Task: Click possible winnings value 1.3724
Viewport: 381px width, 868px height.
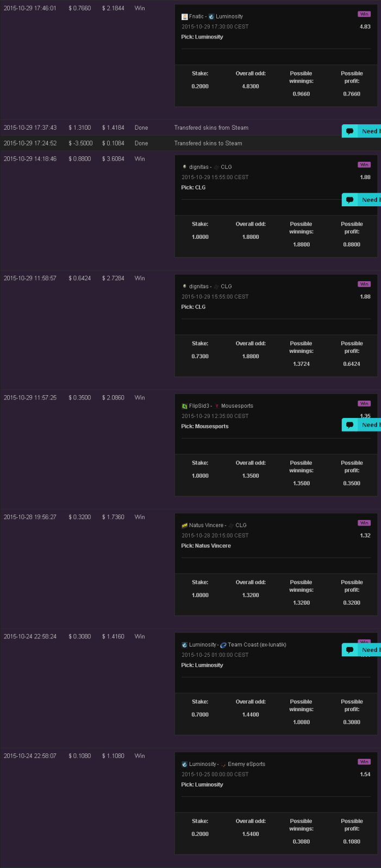Action: (301, 364)
